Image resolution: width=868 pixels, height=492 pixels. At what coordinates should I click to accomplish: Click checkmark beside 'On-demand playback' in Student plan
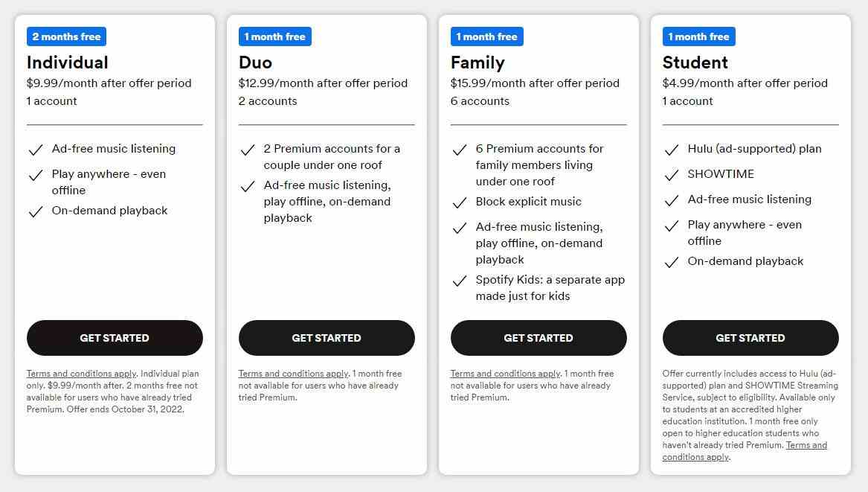(672, 262)
